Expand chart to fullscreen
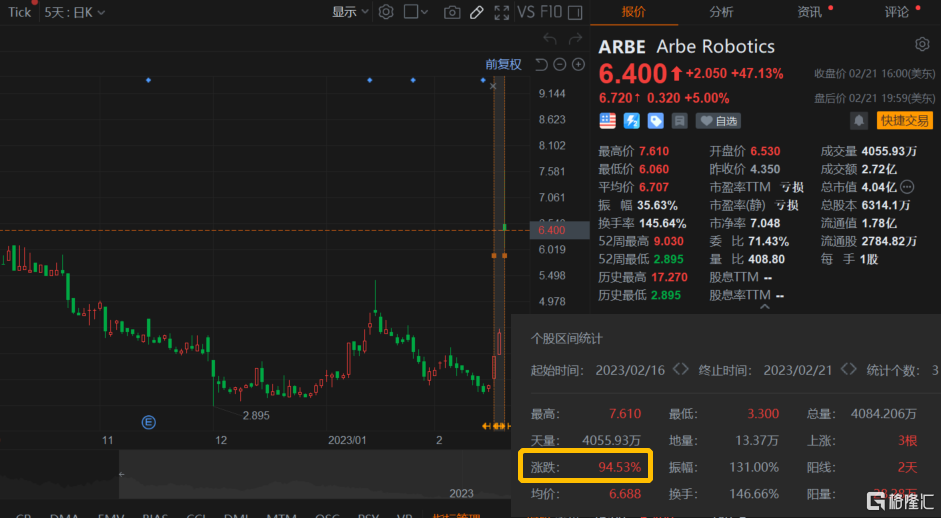The width and height of the screenshot is (941, 518). [502, 12]
